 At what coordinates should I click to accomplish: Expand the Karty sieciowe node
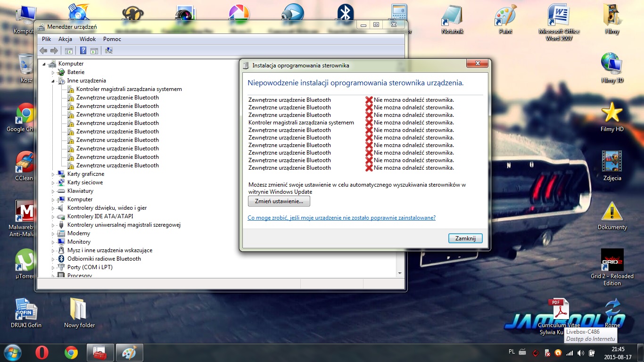pyautogui.click(x=53, y=183)
